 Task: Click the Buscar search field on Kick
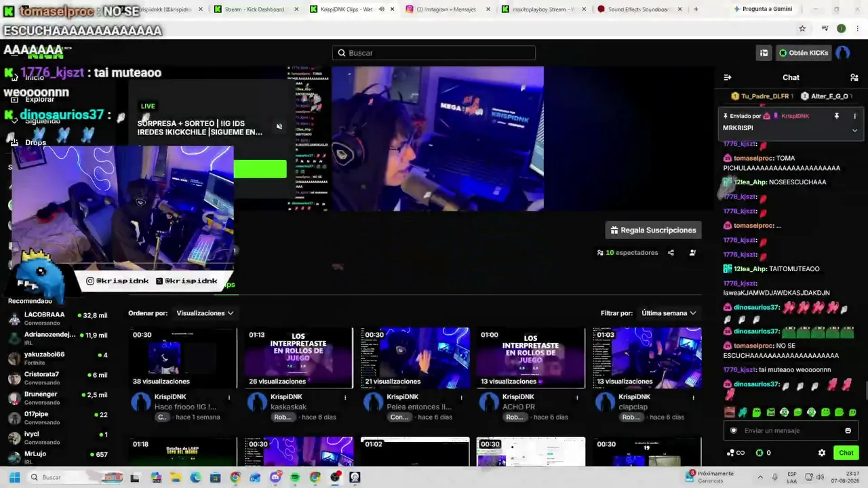[434, 53]
